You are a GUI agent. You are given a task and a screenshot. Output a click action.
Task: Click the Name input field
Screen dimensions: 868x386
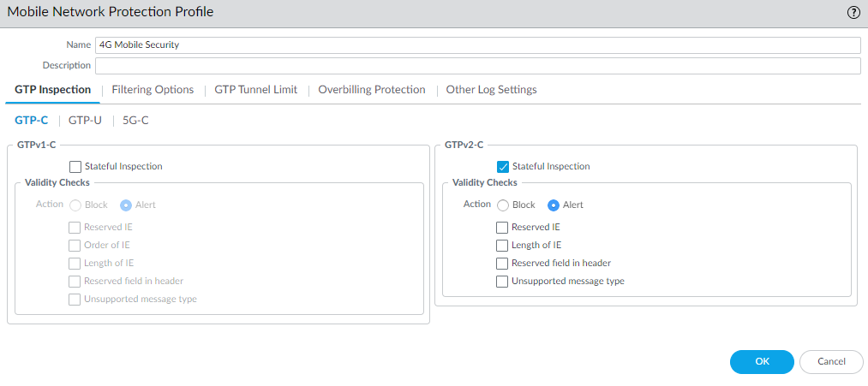click(477, 45)
